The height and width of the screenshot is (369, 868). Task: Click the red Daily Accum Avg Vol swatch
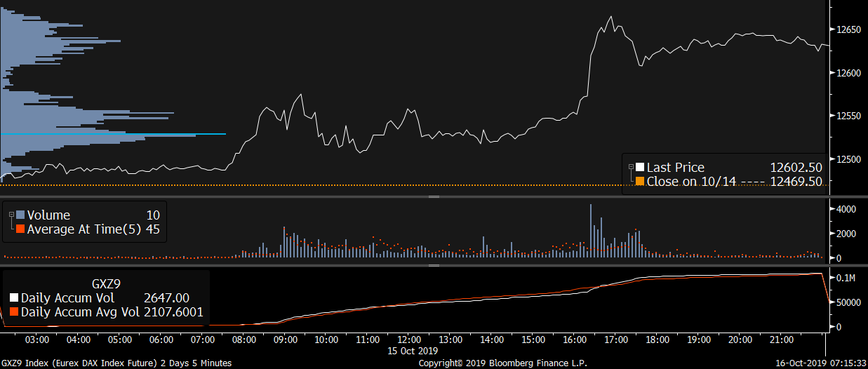click(x=15, y=312)
